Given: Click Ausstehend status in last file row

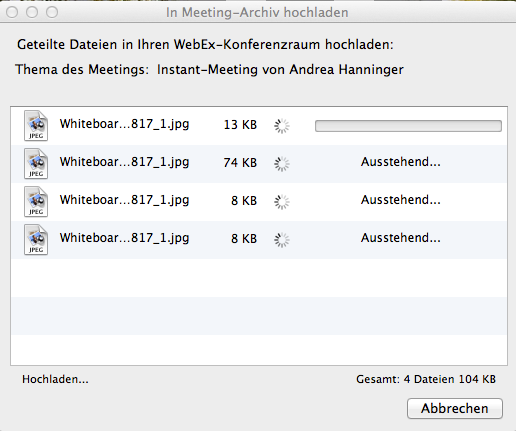Looking at the screenshot, I should [x=401, y=238].
